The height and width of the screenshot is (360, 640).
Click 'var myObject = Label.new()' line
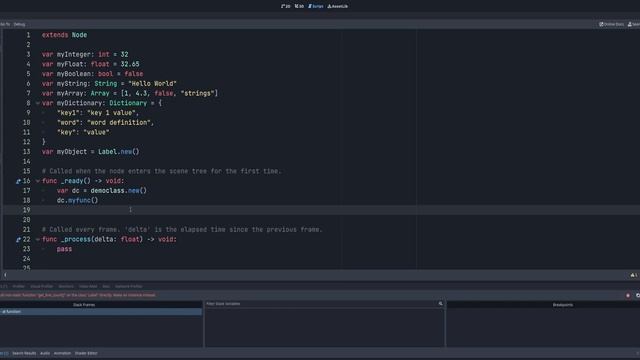(91, 152)
